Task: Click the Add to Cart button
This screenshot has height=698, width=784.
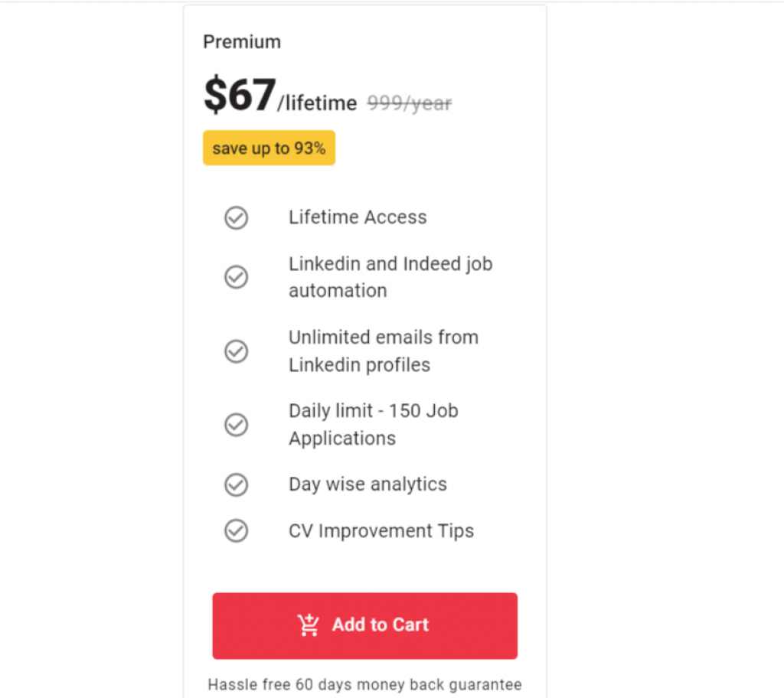Action: 364,625
